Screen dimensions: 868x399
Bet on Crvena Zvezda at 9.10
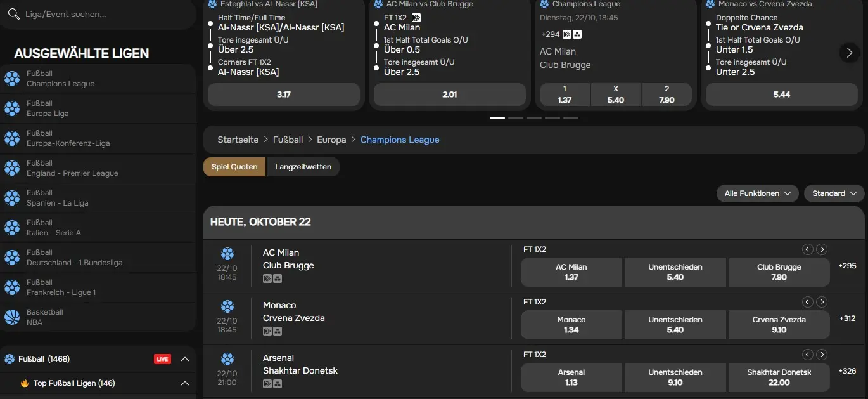click(x=779, y=325)
